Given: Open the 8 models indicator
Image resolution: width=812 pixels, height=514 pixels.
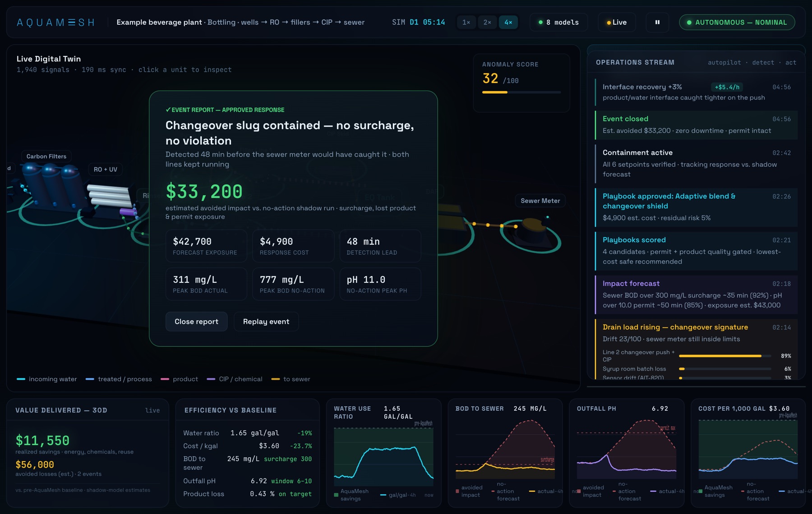Looking at the screenshot, I should (x=558, y=22).
